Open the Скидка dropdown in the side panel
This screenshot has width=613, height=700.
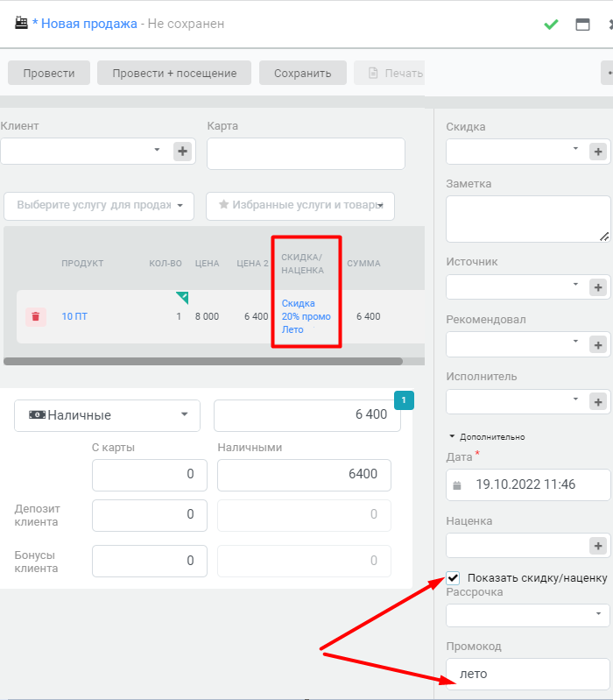575,148
